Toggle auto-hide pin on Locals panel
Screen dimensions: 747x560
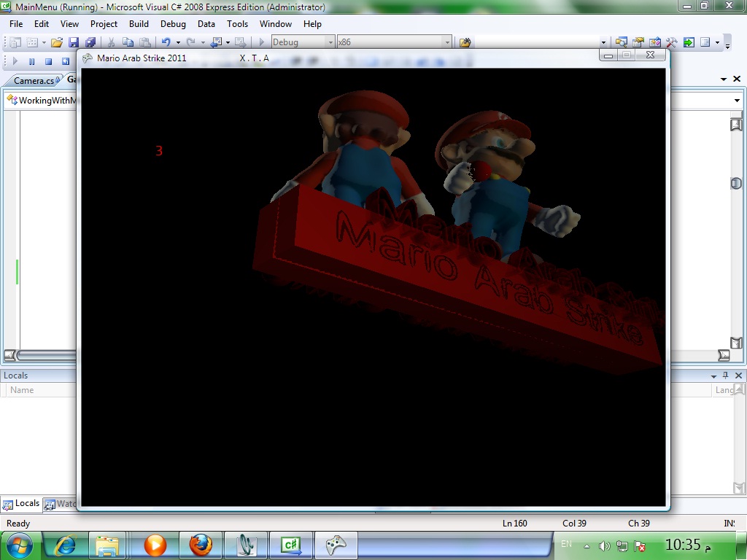click(726, 376)
